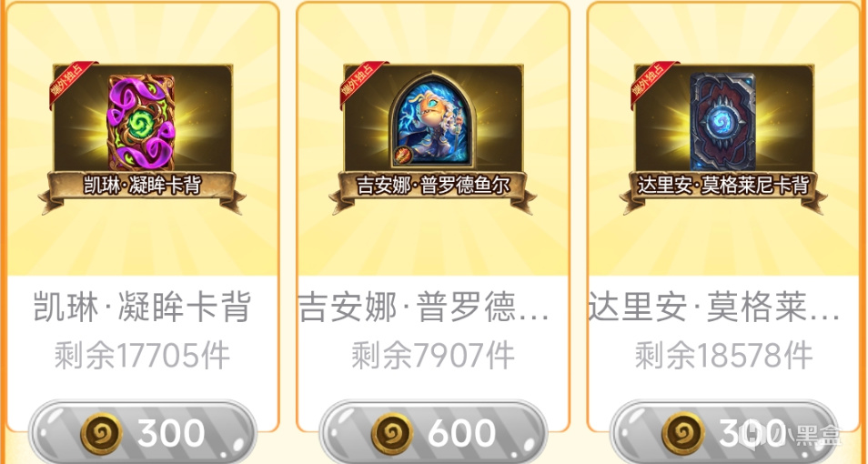Tap the 300 coin button under 凯琳·凝眸卡背
The width and height of the screenshot is (868, 464).
(x=142, y=432)
